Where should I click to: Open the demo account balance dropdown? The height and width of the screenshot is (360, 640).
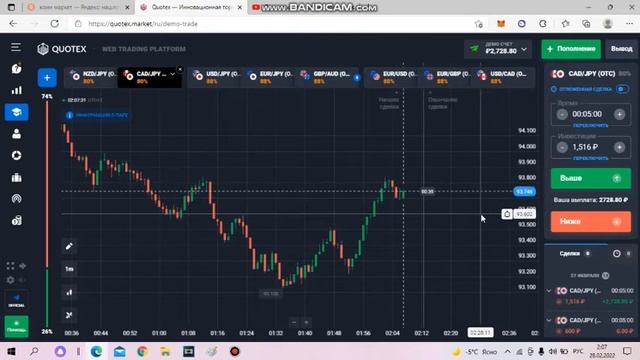pyautogui.click(x=498, y=49)
